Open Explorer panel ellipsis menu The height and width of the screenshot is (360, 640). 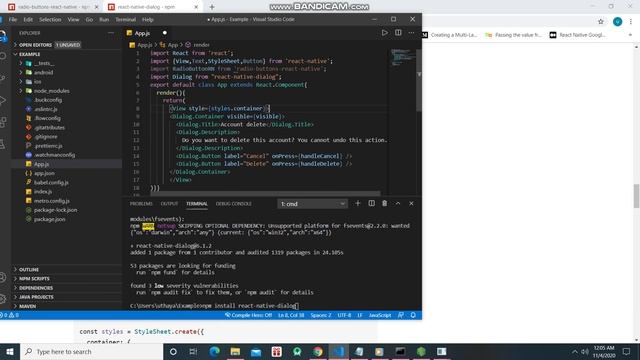(x=111, y=33)
